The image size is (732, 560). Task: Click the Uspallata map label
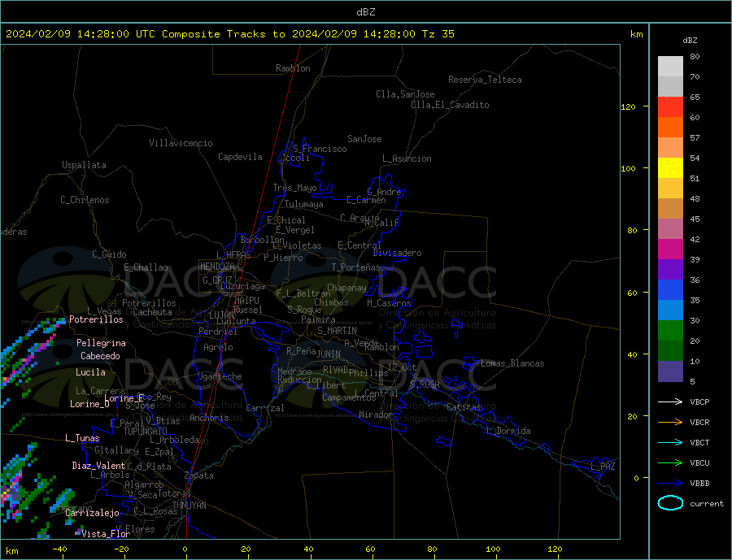pyautogui.click(x=84, y=165)
